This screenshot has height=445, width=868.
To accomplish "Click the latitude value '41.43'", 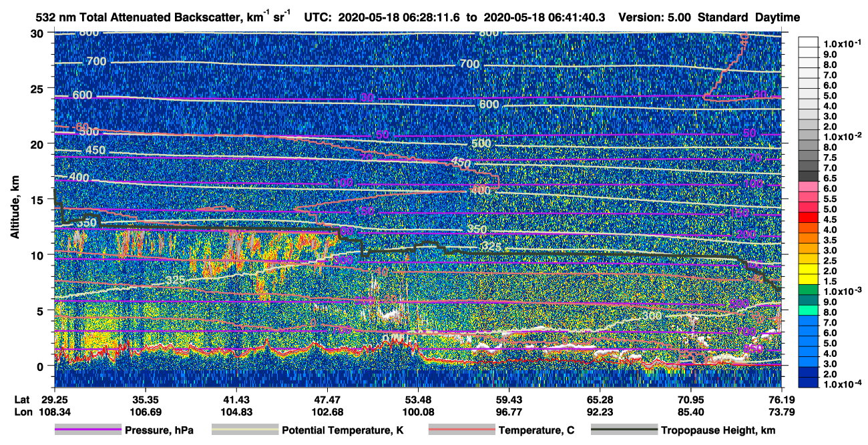I will click(236, 400).
